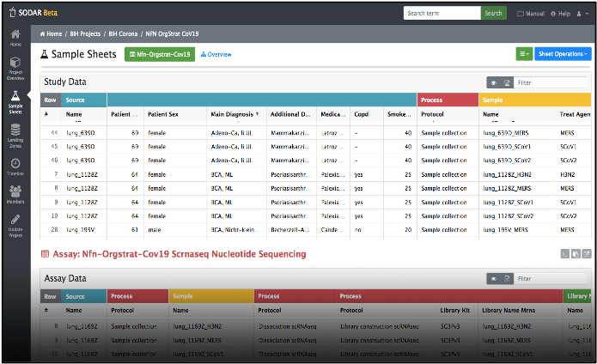This screenshot has height=364, width=597.
Task: Go to BIH Projects breadcrumb
Action: coord(85,33)
